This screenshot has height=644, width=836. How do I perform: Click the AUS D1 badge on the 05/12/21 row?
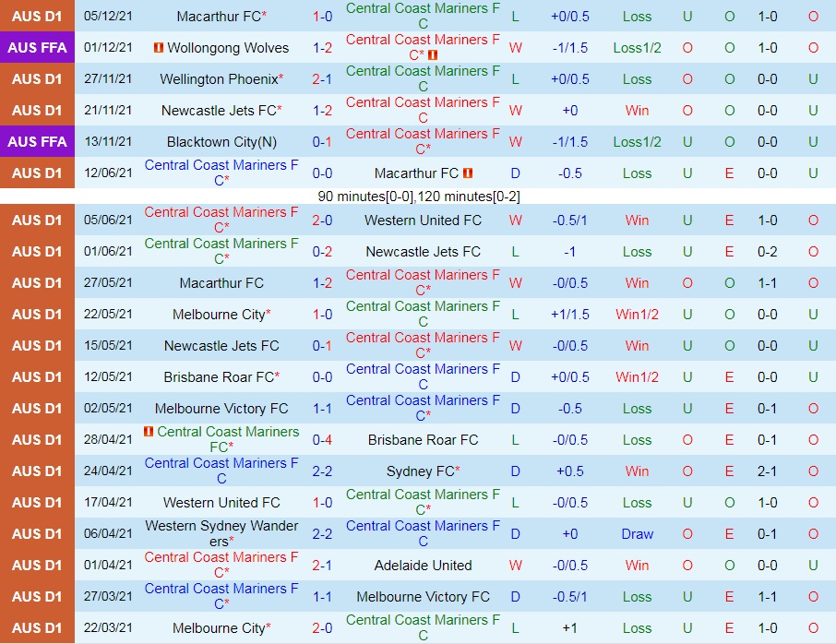click(37, 16)
